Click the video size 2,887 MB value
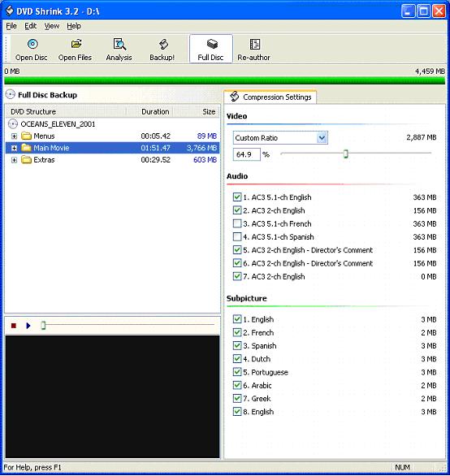The height and width of the screenshot is (476, 450). click(422, 137)
